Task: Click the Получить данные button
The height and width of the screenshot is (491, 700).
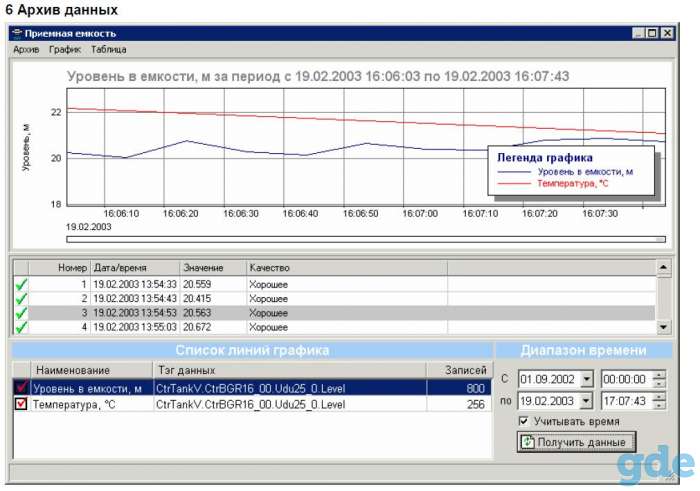Action: point(576,442)
